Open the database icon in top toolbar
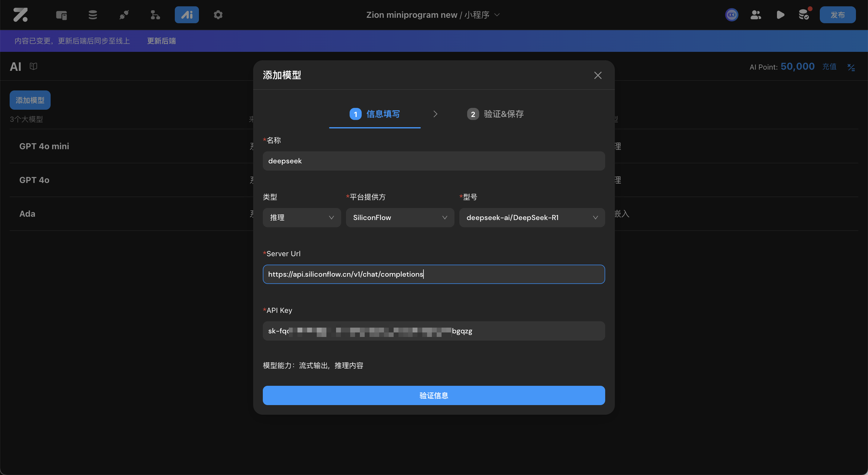 (x=93, y=15)
